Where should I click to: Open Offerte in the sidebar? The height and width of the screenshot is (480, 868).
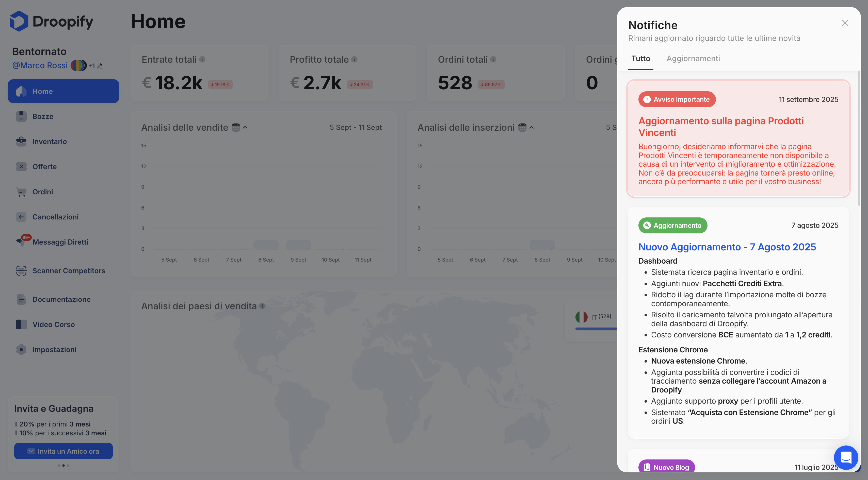[x=63, y=167]
